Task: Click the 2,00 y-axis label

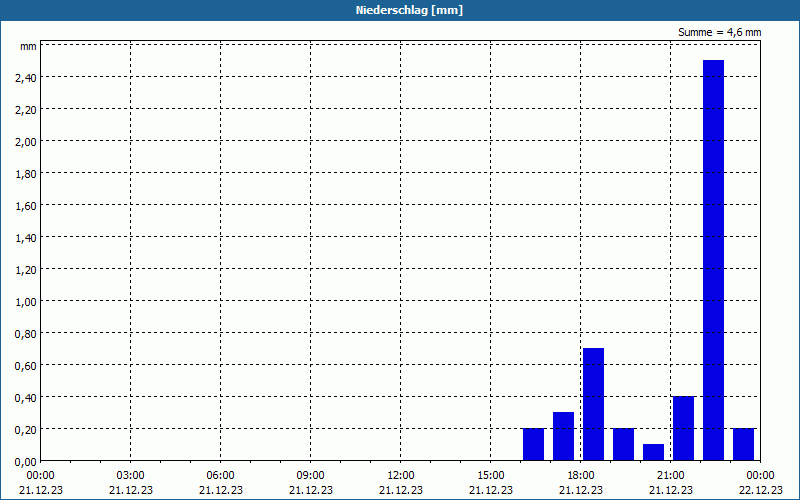Action: 26,142
